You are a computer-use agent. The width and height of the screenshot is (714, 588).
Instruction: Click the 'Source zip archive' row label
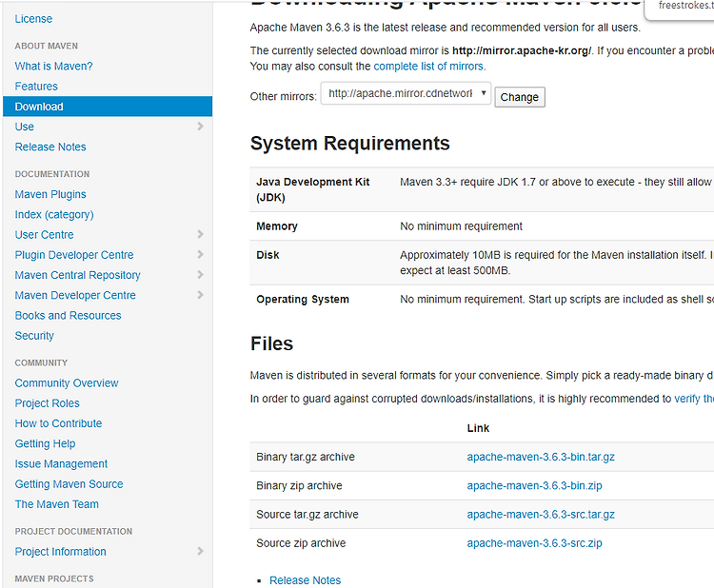pyautogui.click(x=301, y=543)
